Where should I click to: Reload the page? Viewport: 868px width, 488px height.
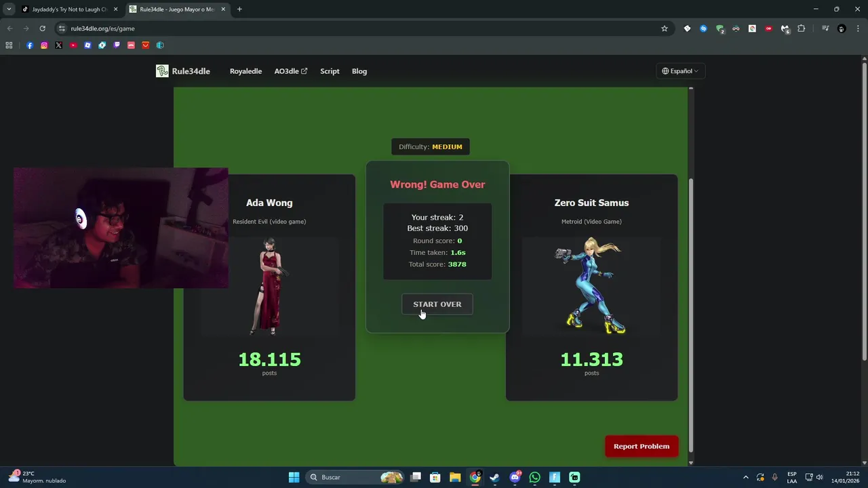click(x=42, y=28)
